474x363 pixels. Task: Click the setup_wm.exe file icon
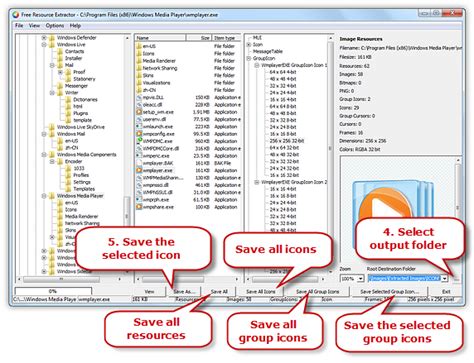(139, 112)
